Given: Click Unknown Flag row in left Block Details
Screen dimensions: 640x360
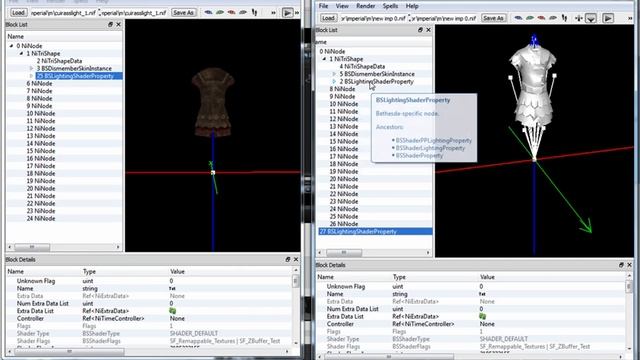Looking at the screenshot, I should [149, 281].
